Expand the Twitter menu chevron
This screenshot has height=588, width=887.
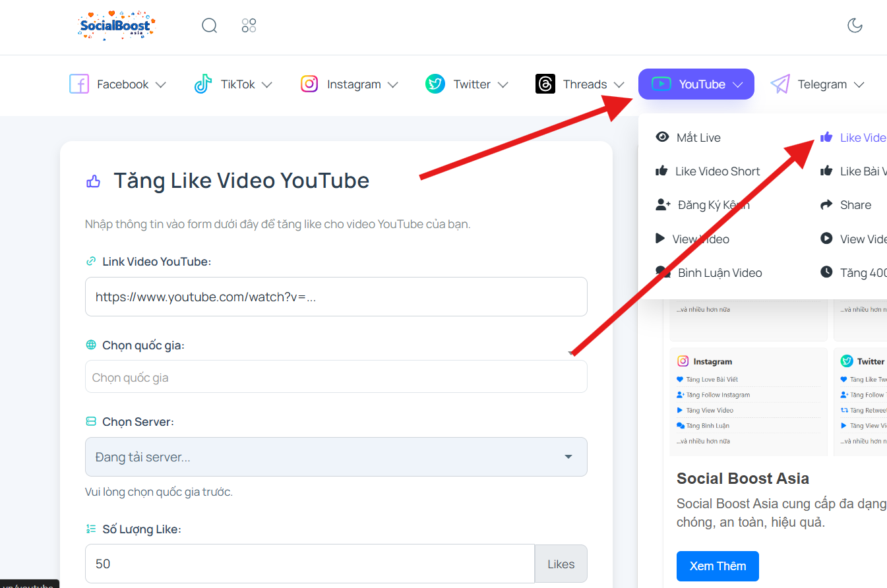(503, 85)
